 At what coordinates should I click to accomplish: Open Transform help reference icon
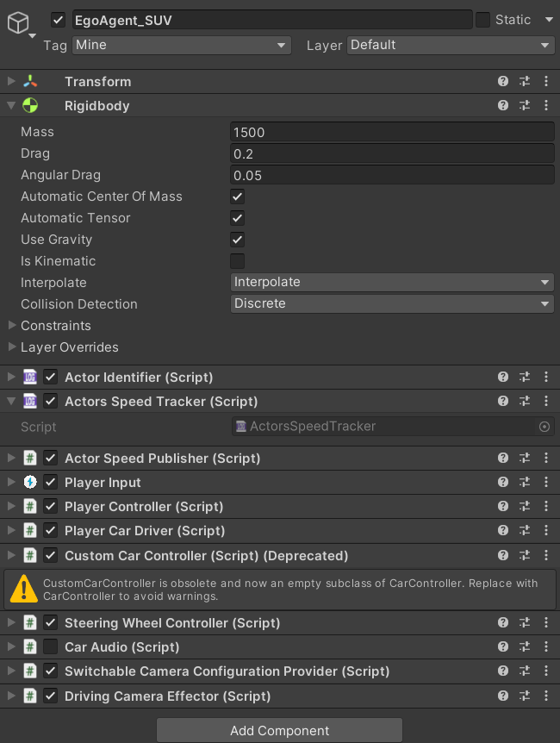pyautogui.click(x=503, y=81)
